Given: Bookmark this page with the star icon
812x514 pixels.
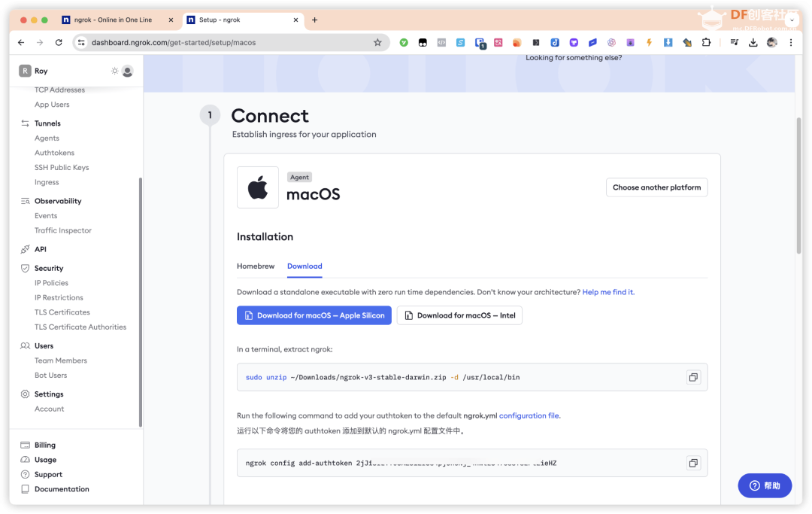Looking at the screenshot, I should click(377, 42).
